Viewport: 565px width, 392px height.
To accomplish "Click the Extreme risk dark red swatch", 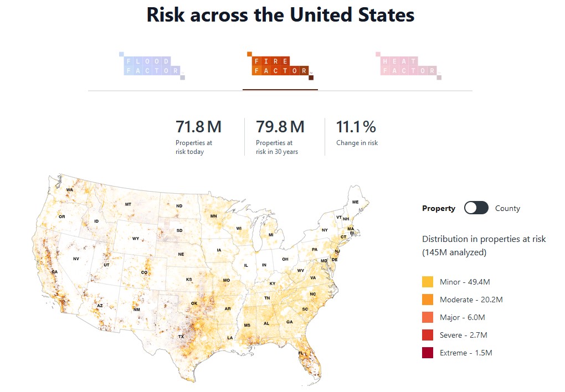I will coord(428,353).
